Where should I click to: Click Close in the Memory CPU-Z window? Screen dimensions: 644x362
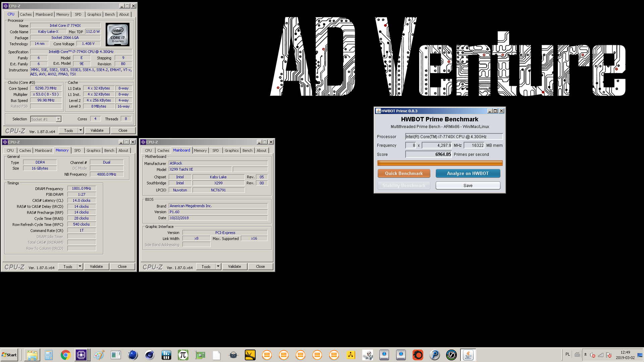(122, 266)
